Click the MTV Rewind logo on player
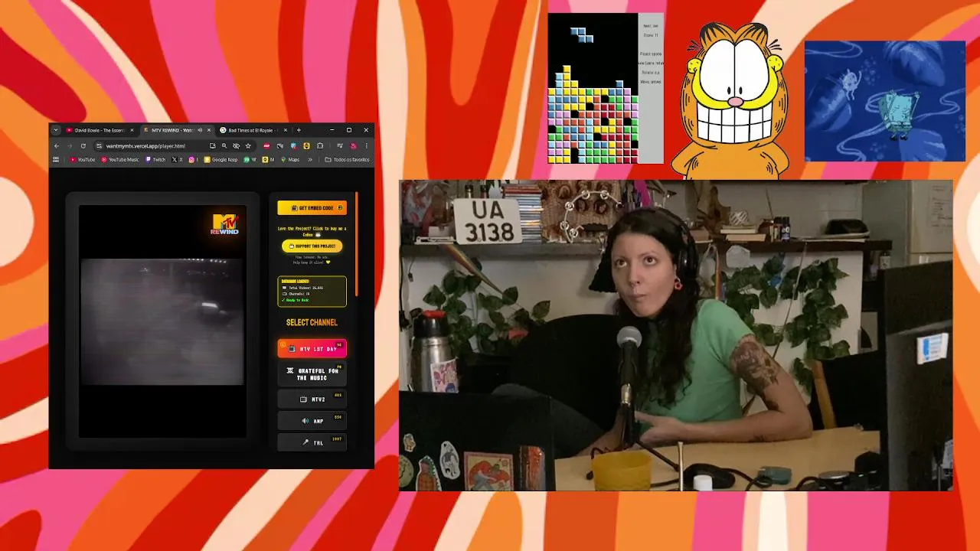Viewport: 980px width, 551px height. 225,224
